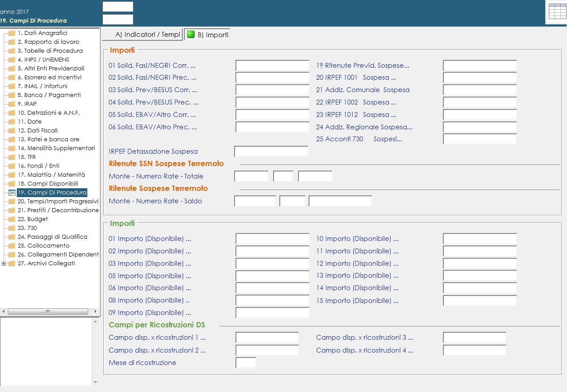Screen dimensions: 567x392
Task: Expand the Archivi Collegati tree node
Action: [4, 264]
